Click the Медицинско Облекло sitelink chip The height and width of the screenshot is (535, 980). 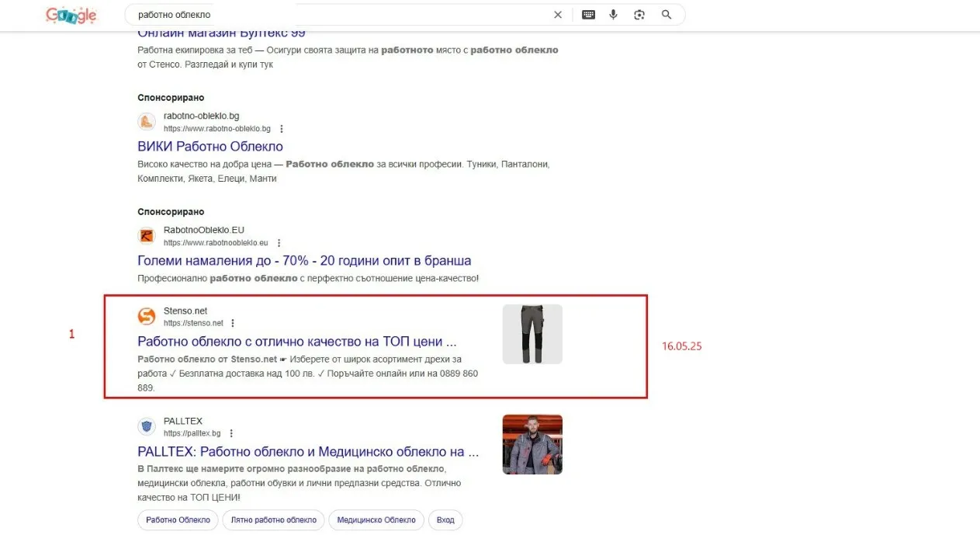coord(376,520)
